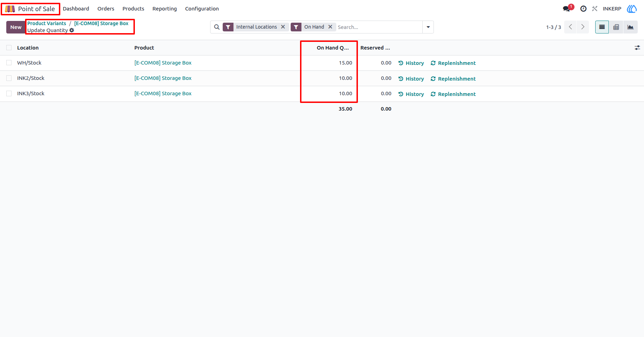Open the activities clock icon
The width and height of the screenshot is (644, 337).
pyautogui.click(x=583, y=9)
